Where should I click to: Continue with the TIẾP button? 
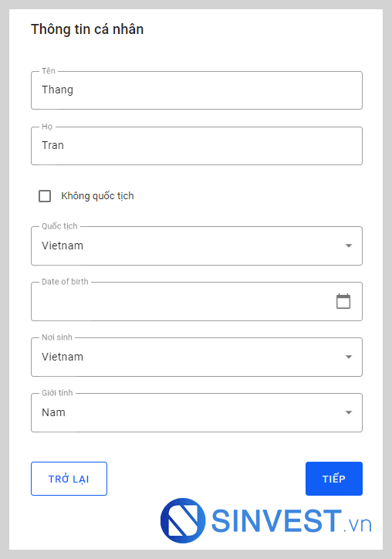pos(334,479)
